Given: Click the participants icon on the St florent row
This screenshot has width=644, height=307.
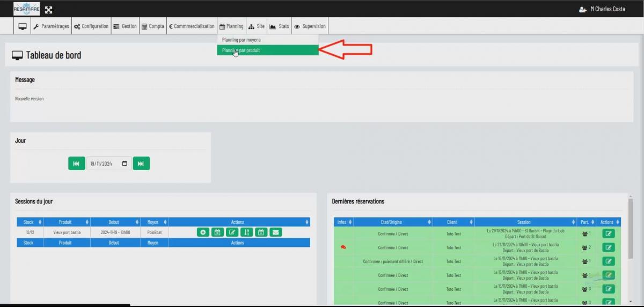Looking at the screenshot, I should click(x=585, y=234).
